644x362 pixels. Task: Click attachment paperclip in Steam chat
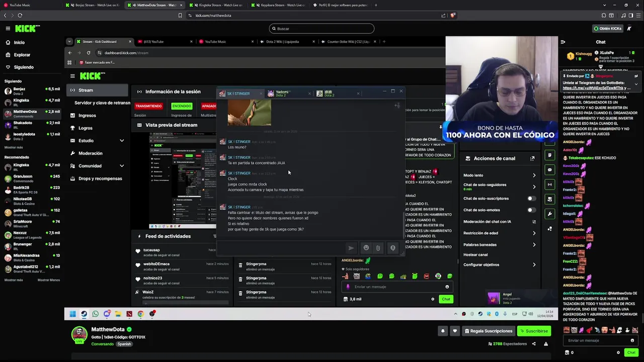click(x=378, y=248)
